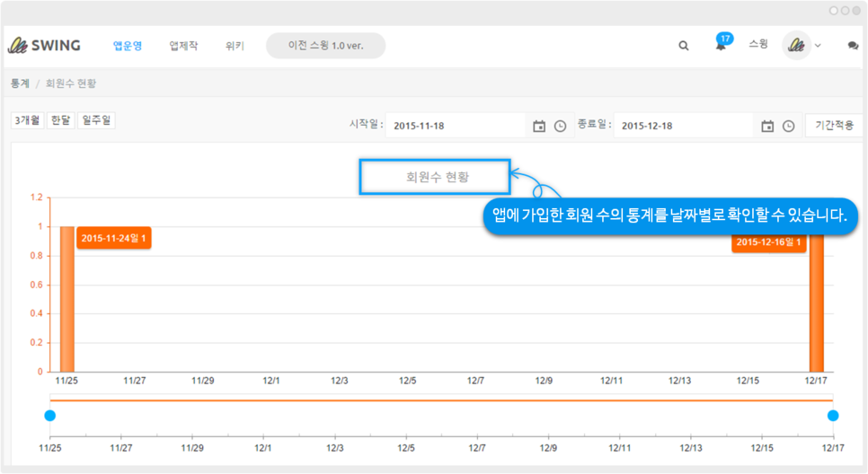Select the 한달 range button
This screenshot has height=474, width=868.
[60, 120]
